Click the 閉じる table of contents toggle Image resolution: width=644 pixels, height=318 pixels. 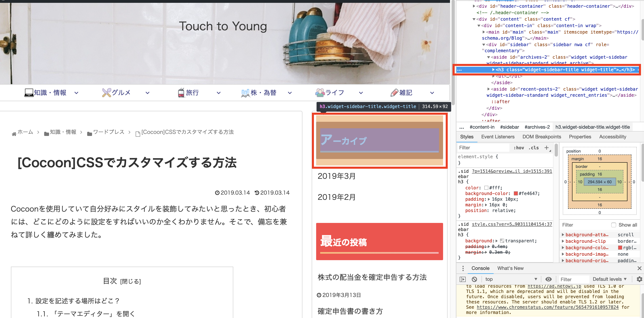coord(131,281)
